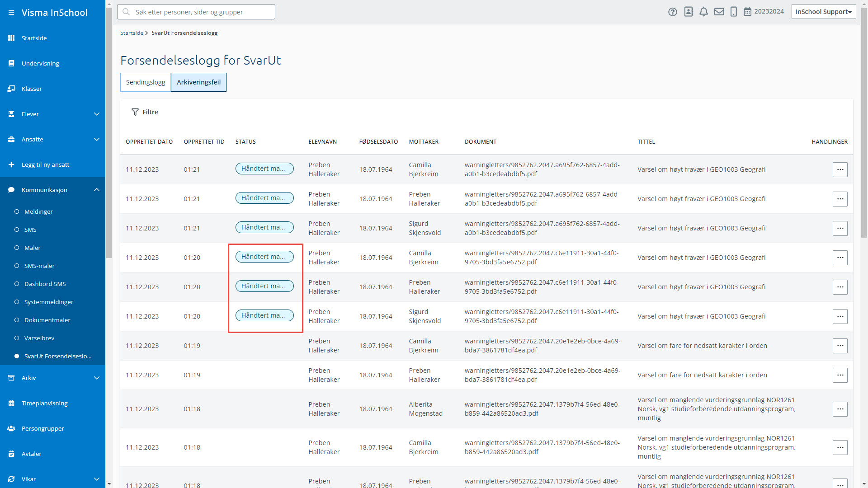Expand the Ansatte sidebar section
The height and width of the screenshot is (488, 868).
pyautogui.click(x=96, y=139)
